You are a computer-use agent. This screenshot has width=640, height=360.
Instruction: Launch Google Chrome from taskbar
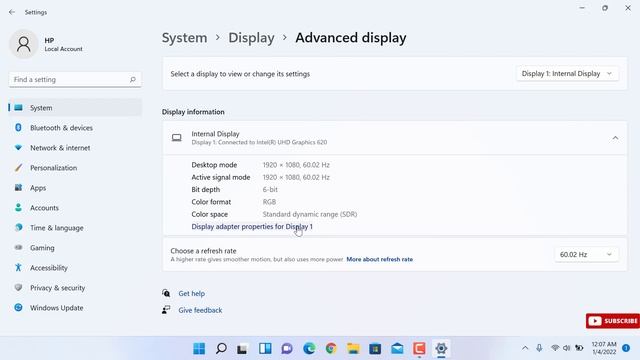pyautogui.click(x=331, y=348)
